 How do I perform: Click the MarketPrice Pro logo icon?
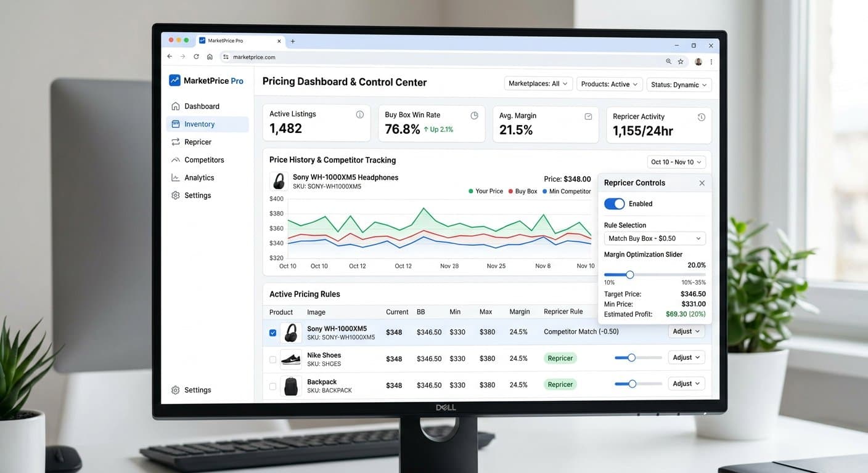[x=174, y=80]
